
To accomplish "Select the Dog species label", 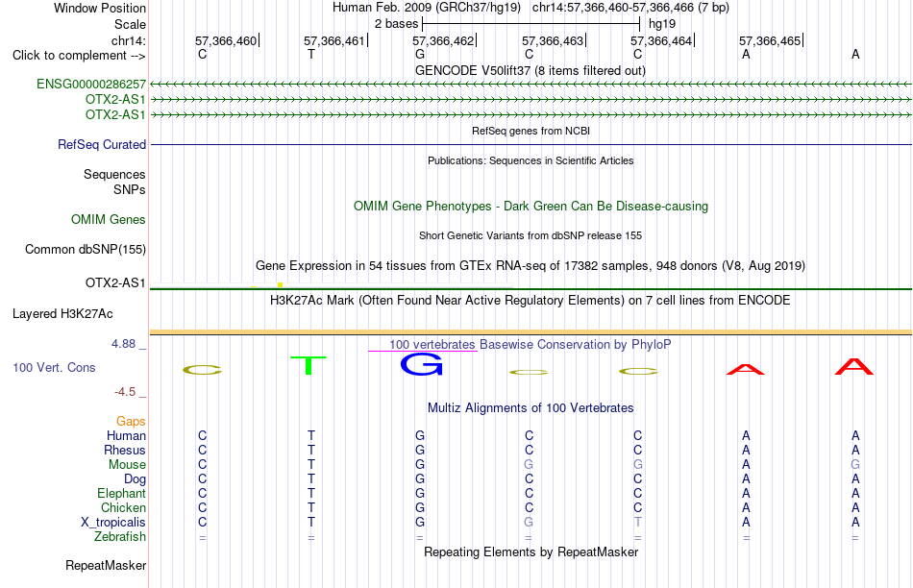I will pos(135,479).
